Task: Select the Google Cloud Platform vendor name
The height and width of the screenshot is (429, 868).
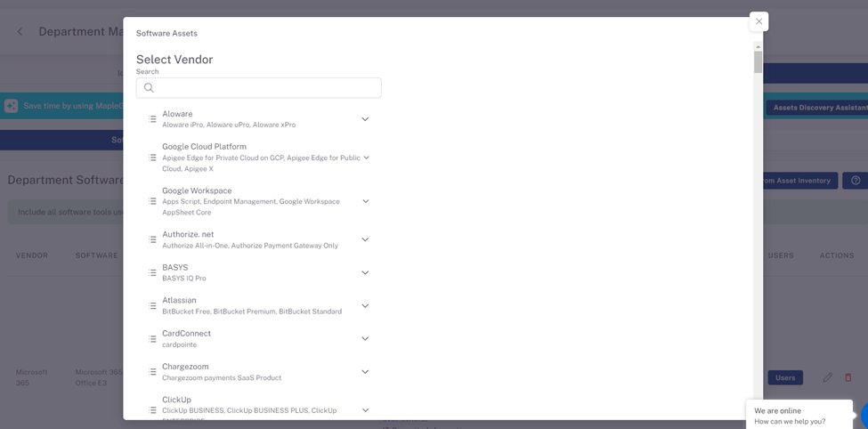Action: [x=204, y=147]
